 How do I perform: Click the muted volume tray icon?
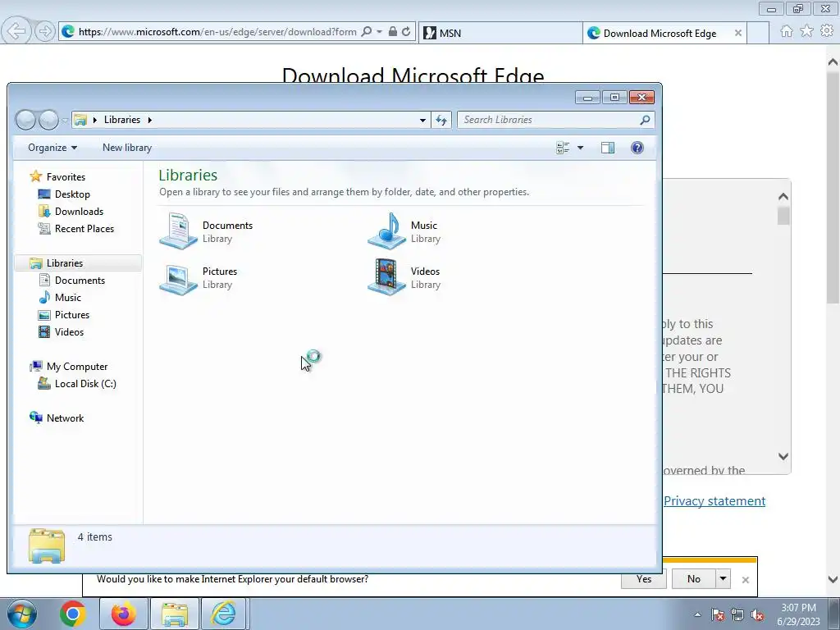coord(757,615)
